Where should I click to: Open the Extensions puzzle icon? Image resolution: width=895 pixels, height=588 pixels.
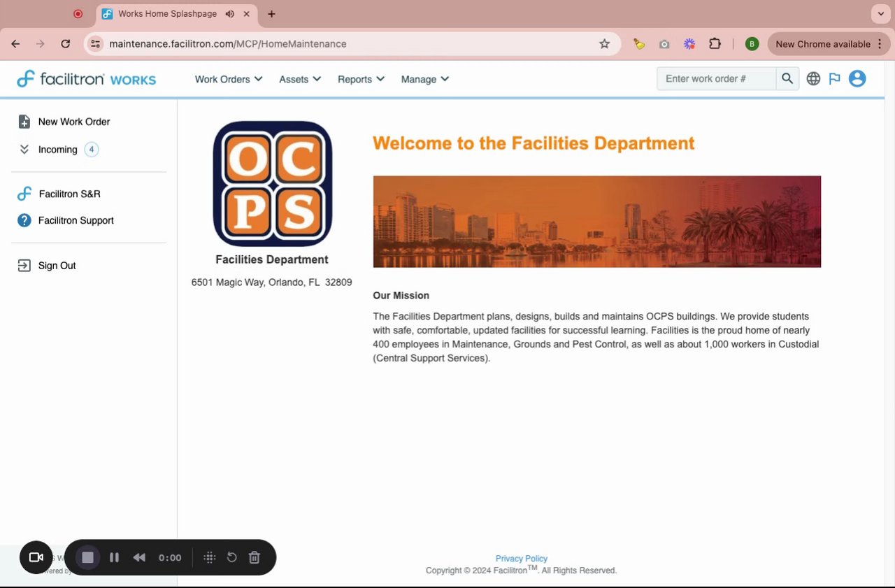(715, 44)
